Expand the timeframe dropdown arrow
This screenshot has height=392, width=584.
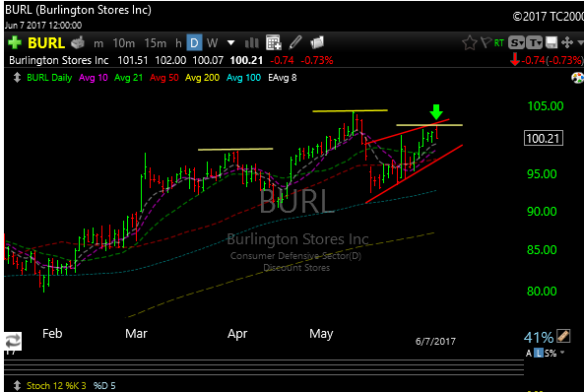[x=230, y=43]
